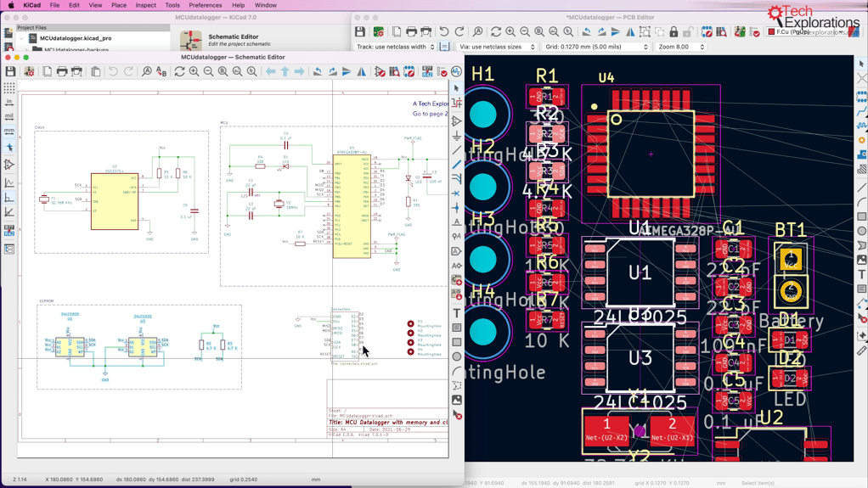
Task: Expand the Grid size dropdown
Action: (595, 48)
